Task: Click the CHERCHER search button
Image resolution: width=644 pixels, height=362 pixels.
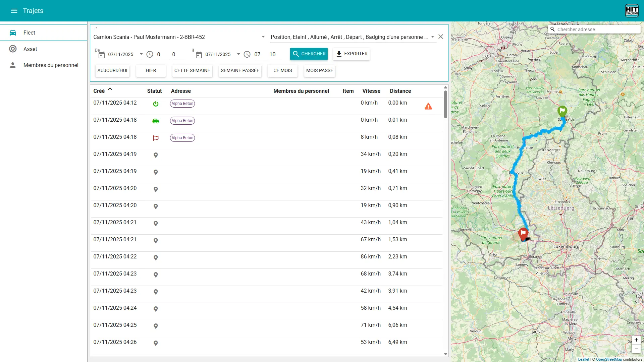Action: tap(309, 54)
